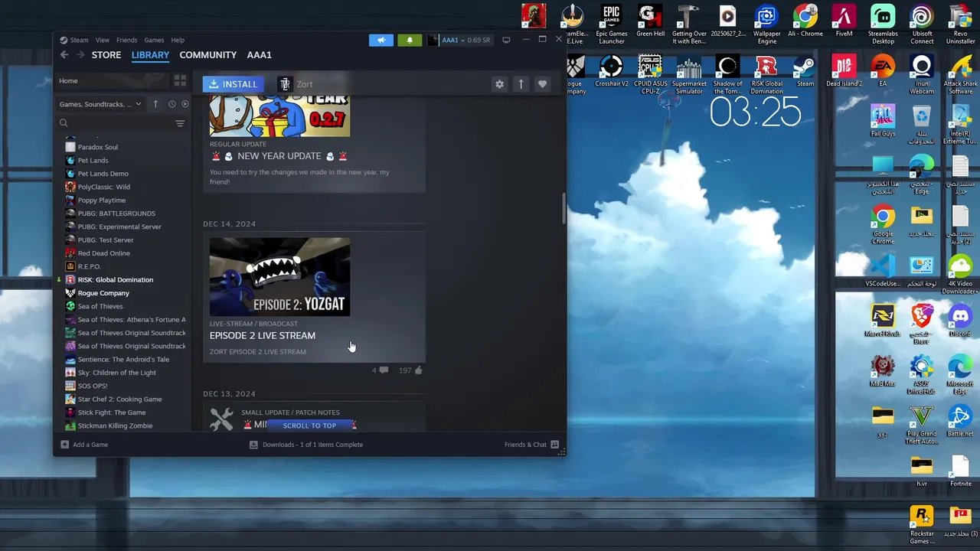Open the STORE tab
The width and height of the screenshot is (980, 551).
coord(106,55)
